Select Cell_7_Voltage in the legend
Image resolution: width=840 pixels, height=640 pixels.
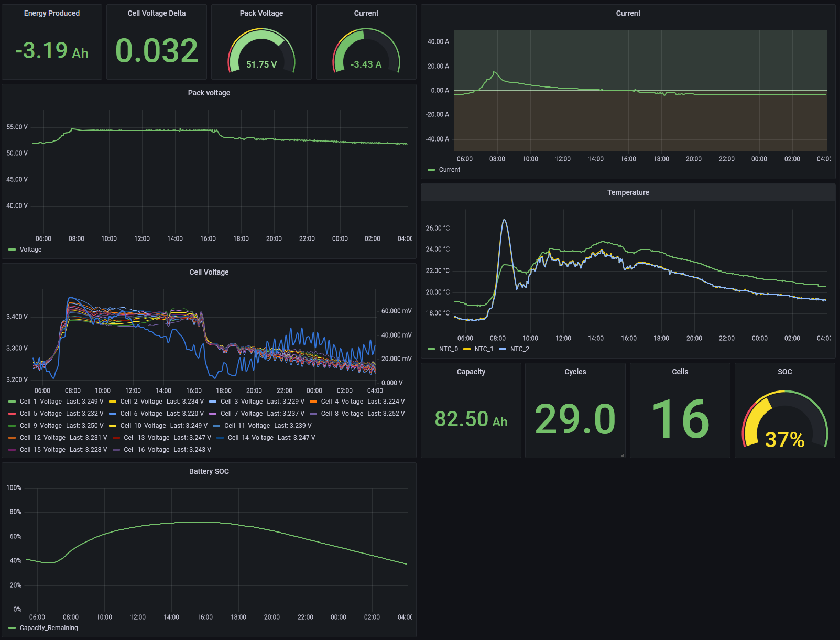click(242, 414)
